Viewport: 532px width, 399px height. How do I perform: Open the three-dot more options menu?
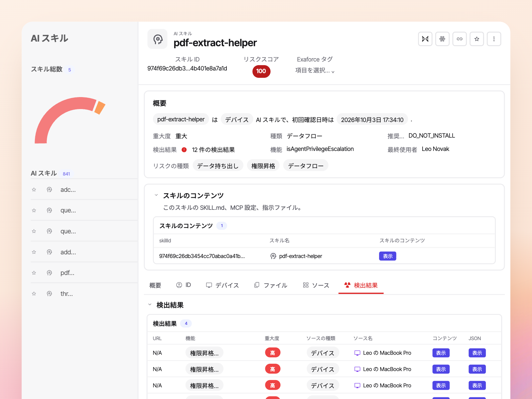[x=494, y=39]
